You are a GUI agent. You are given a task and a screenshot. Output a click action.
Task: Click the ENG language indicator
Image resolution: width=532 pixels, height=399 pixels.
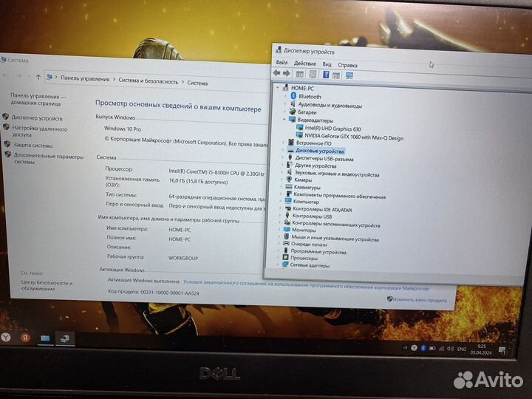(461, 349)
